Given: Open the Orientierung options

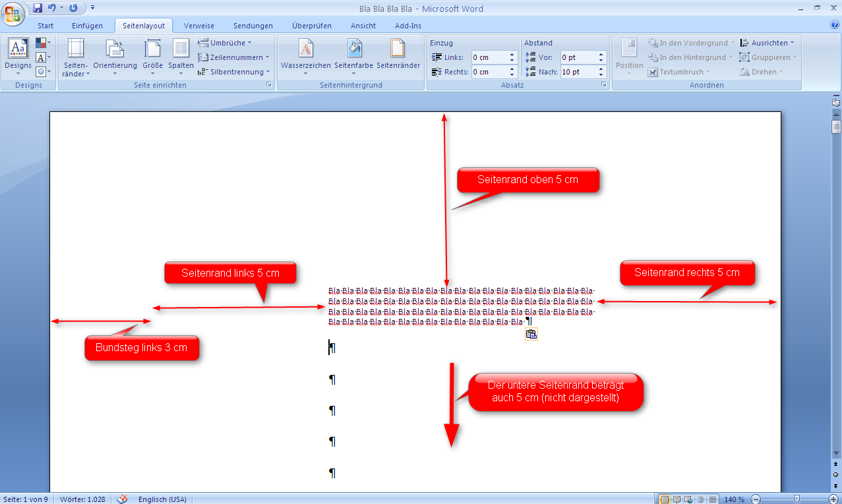Looking at the screenshot, I should coord(115,57).
